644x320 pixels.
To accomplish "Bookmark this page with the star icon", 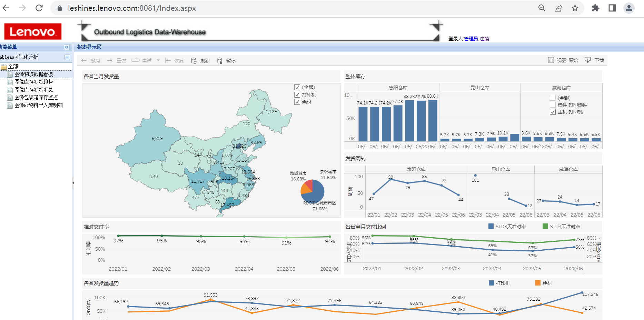I will click(x=575, y=8).
